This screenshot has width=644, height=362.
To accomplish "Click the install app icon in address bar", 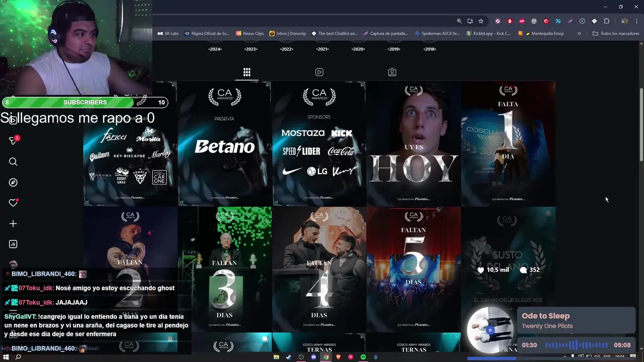I will click(470, 21).
